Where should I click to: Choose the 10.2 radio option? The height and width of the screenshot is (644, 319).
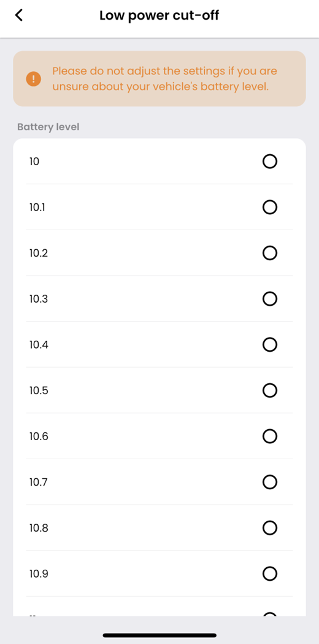point(270,253)
